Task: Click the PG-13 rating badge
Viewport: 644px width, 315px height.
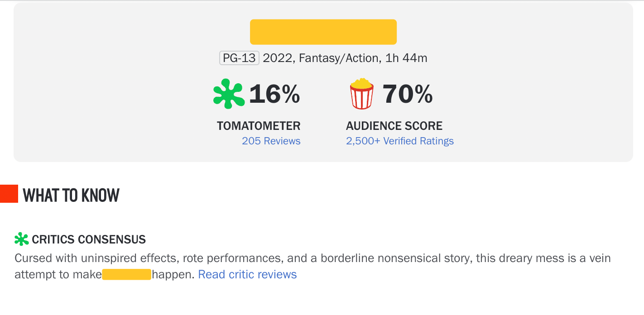Action: pos(239,58)
